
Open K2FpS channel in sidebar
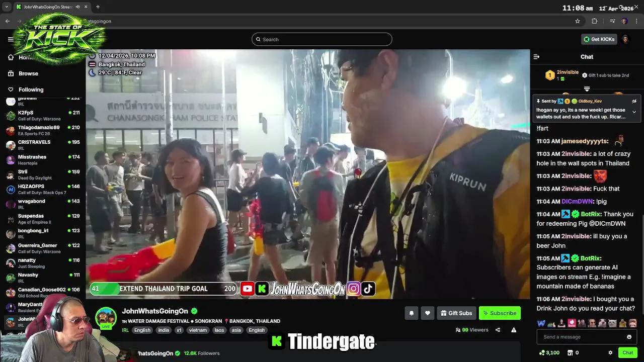click(x=43, y=116)
